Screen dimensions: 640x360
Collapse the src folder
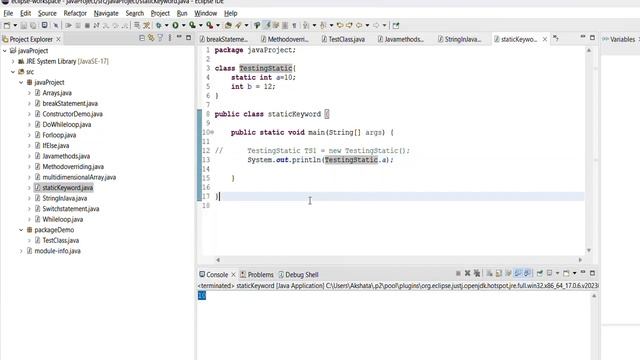click(13, 72)
